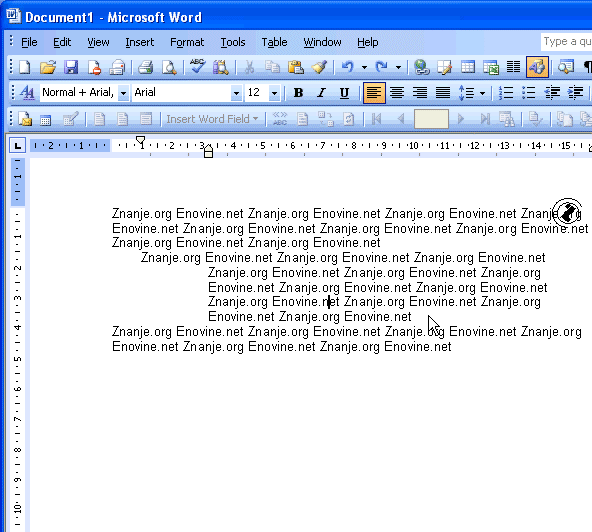The image size is (592, 532).
Task: Click the left indent marker on ruler
Action: tap(208, 154)
